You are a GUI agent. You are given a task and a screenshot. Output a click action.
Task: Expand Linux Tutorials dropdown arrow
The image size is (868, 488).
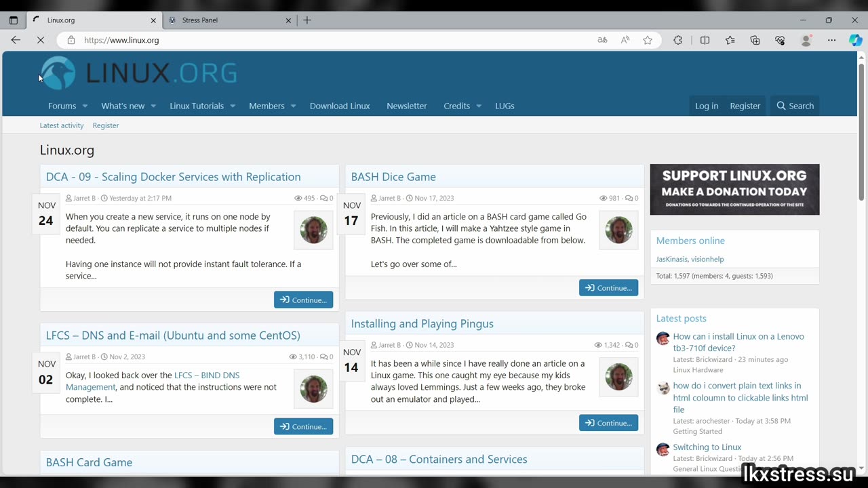(x=233, y=106)
